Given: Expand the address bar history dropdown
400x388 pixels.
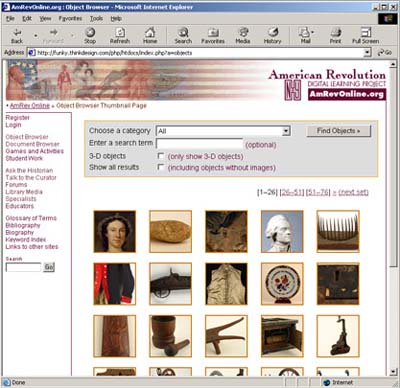Looking at the screenshot, I should click(x=367, y=52).
